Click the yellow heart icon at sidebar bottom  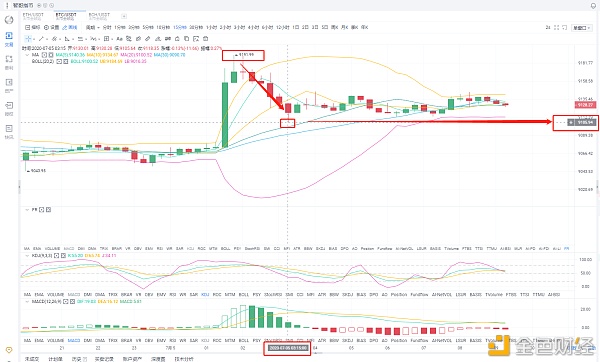tap(9, 350)
